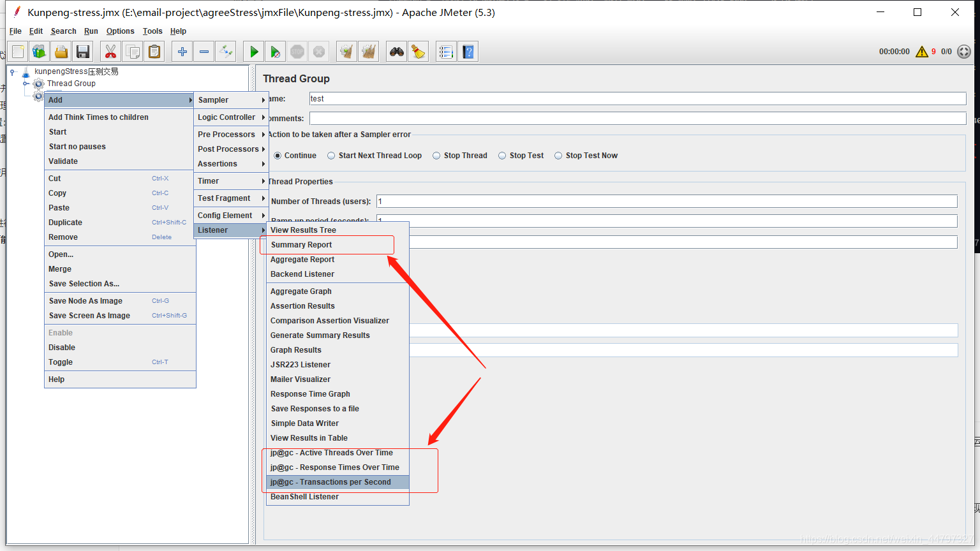
Task: Choose jp@gc Transactions per Second listener
Action: click(x=338, y=482)
